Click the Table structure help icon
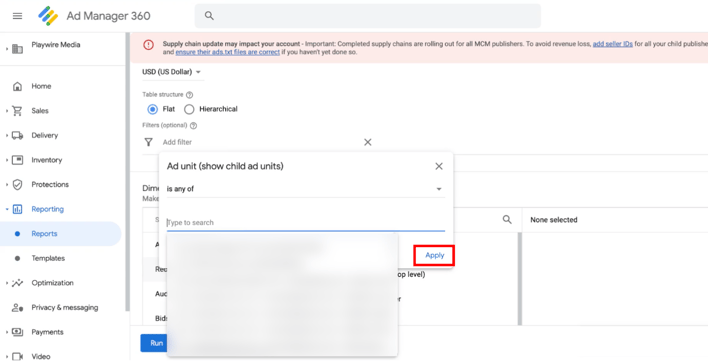Screen dimensions: 708x361 (190, 95)
